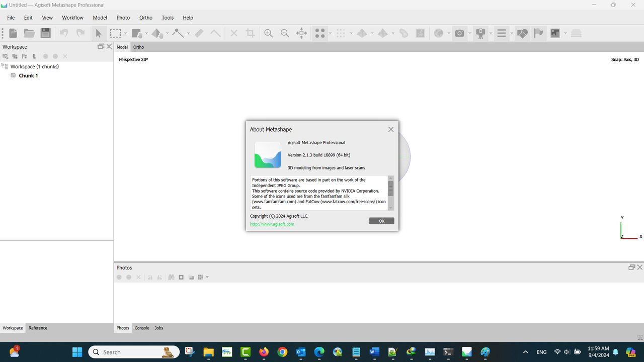Open File Explorer from the taskbar

click(x=208, y=352)
